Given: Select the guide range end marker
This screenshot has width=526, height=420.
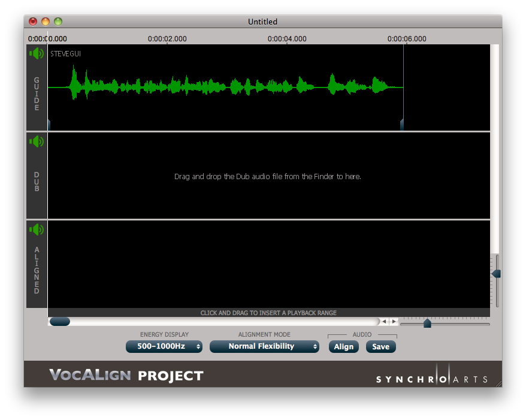Looking at the screenshot, I should click(402, 125).
